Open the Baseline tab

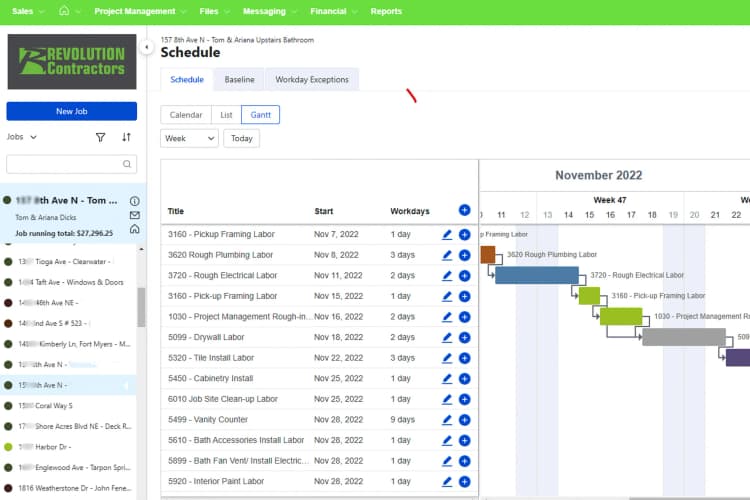click(239, 80)
